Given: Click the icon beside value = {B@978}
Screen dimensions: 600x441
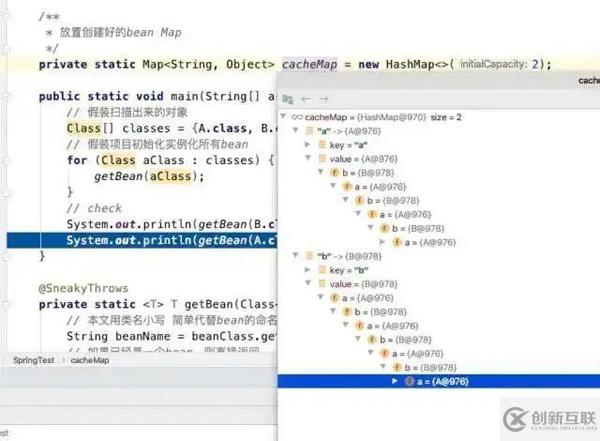Looking at the screenshot, I should point(322,284).
